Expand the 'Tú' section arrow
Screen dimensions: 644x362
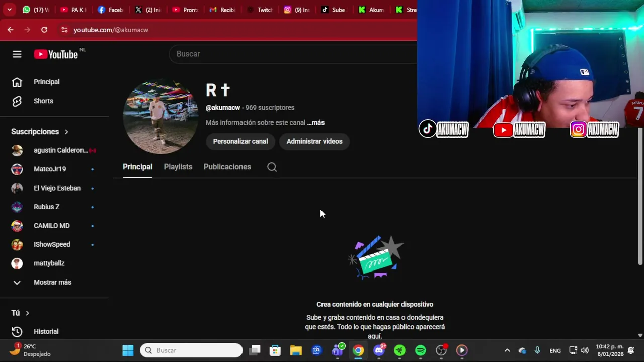click(27, 313)
